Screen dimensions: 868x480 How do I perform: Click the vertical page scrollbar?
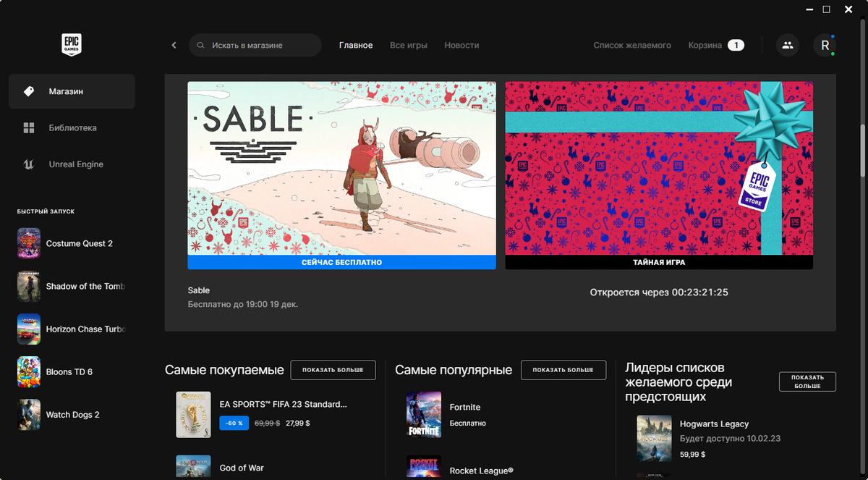pos(863,149)
